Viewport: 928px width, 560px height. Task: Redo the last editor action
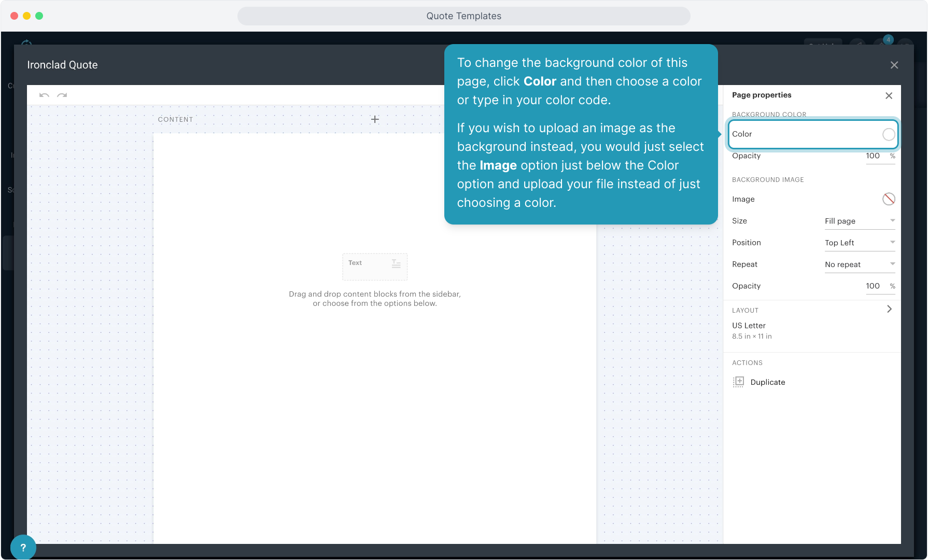62,95
